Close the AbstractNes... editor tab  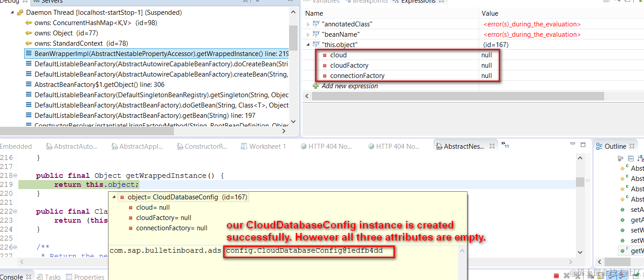click(x=492, y=146)
